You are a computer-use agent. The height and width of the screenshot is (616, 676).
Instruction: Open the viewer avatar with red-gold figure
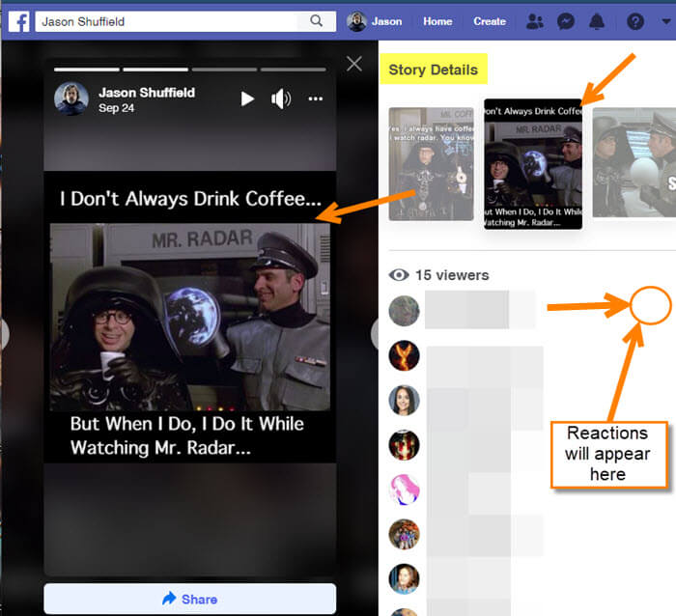click(404, 445)
